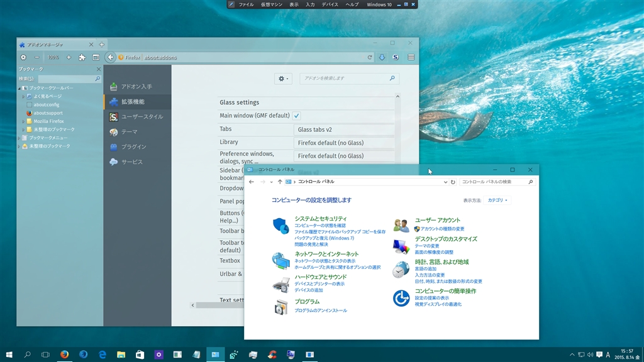The width and height of the screenshot is (644, 362).
Task: Open the カテゴリ view-by dropdown
Action: (497, 200)
